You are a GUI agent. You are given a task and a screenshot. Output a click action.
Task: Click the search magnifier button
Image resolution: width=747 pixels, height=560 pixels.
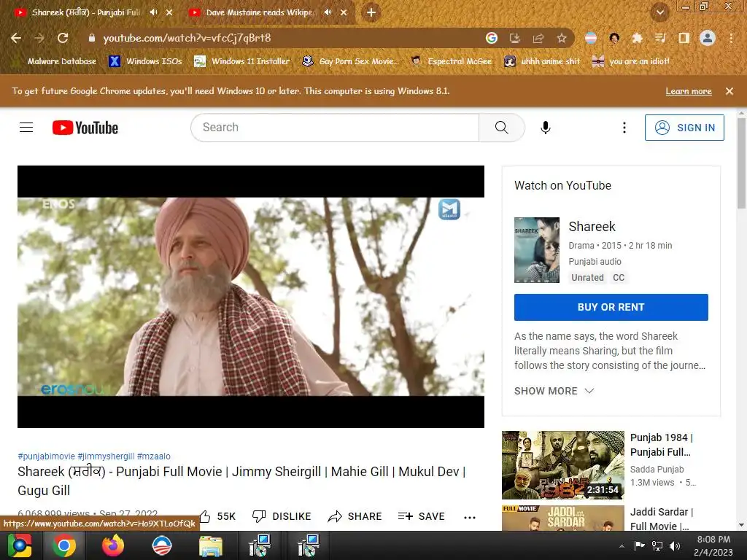[x=501, y=127]
